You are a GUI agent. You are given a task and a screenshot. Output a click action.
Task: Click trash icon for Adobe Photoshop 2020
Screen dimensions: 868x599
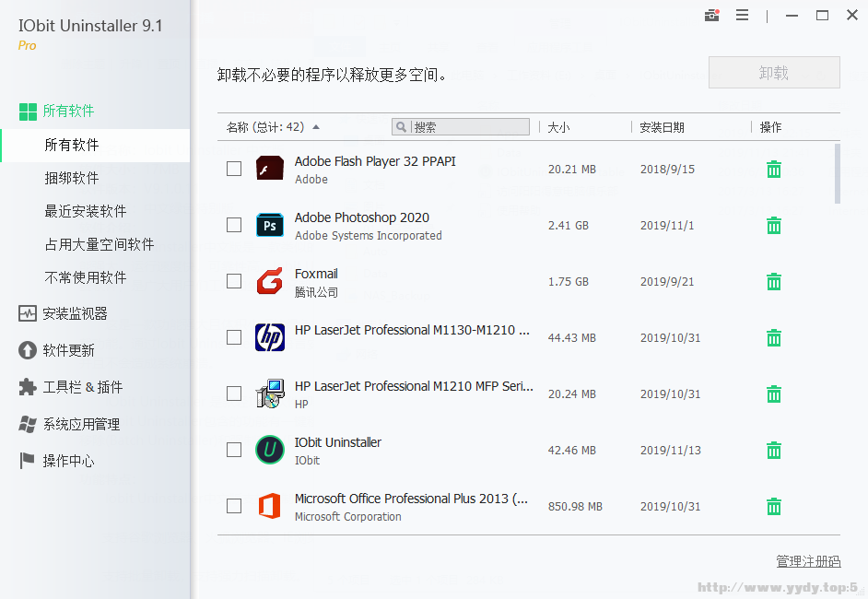774,226
